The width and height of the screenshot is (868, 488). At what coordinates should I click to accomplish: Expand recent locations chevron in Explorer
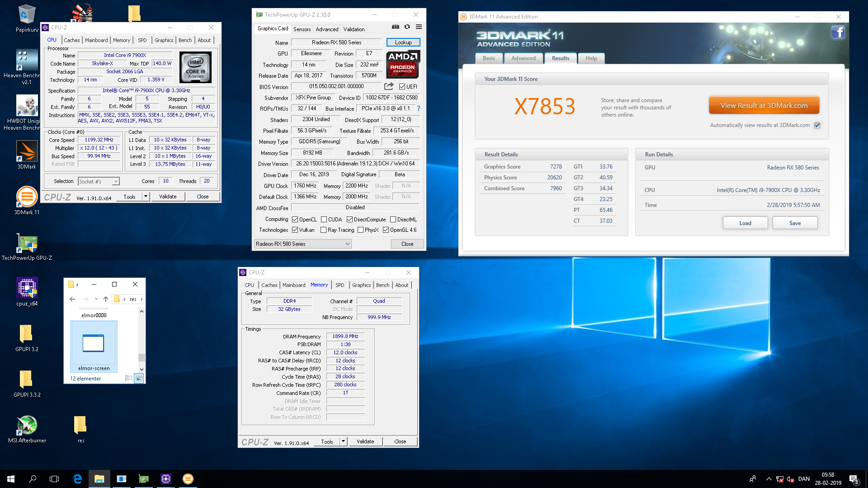[96, 299]
